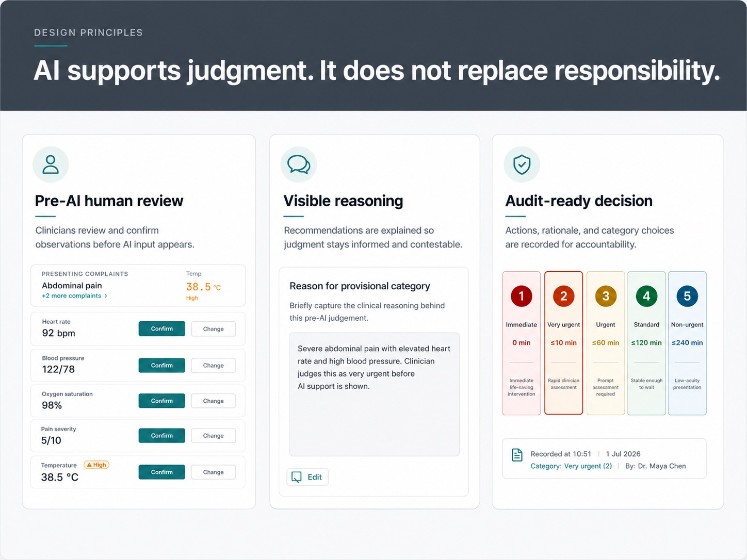Confirm the Blood pressure 122/78 reading
This screenshot has width=747, height=560.
click(161, 365)
